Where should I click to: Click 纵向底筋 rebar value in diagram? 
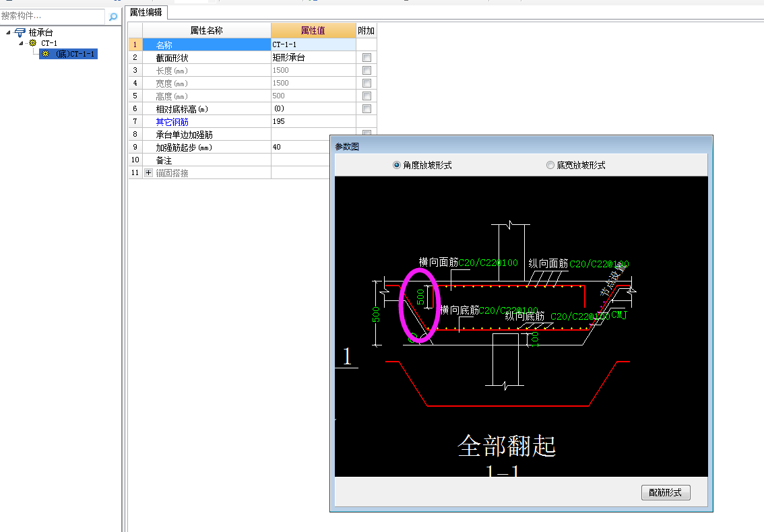pyautogui.click(x=580, y=317)
